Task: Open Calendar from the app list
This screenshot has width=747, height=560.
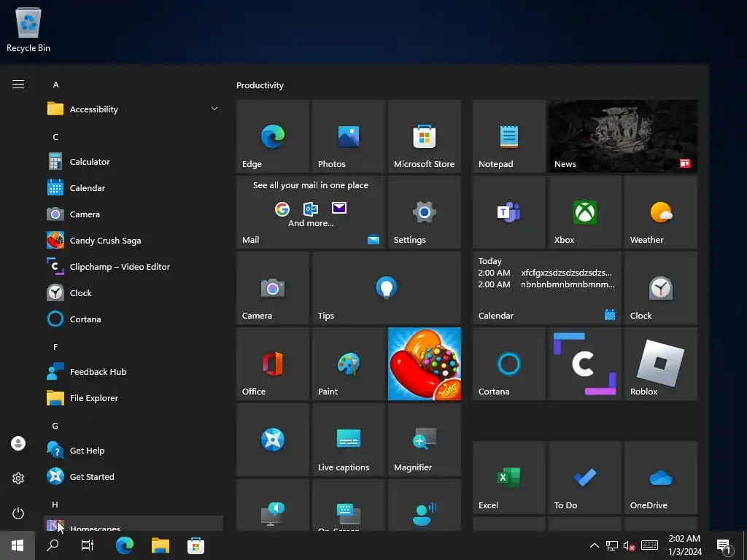Action: (x=133, y=188)
